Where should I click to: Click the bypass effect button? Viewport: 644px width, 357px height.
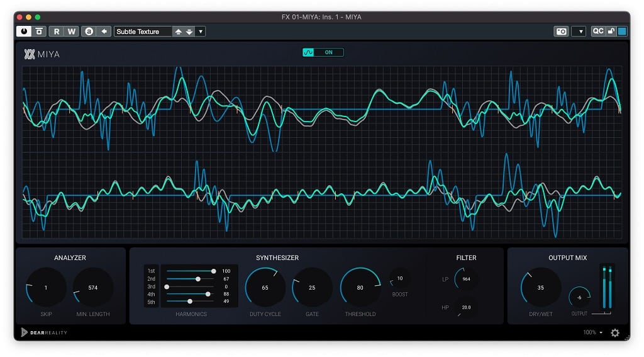[x=38, y=31]
